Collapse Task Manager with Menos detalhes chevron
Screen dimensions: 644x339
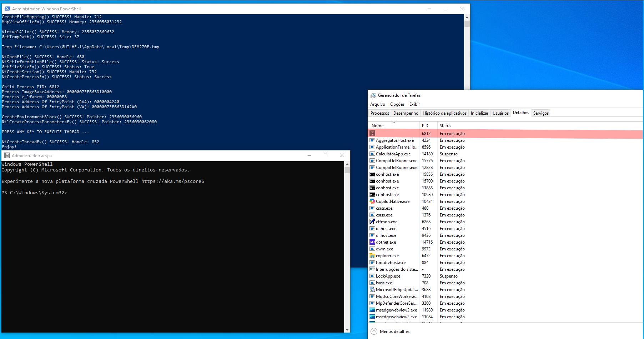[374, 331]
